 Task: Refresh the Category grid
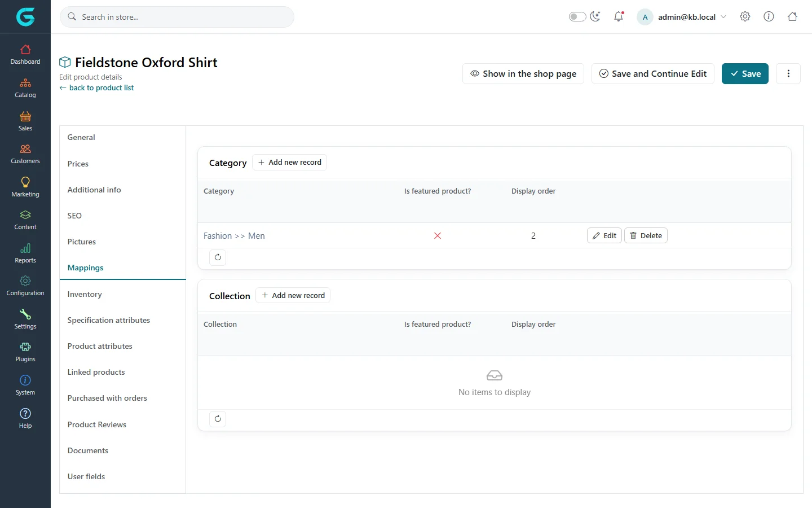(218, 257)
